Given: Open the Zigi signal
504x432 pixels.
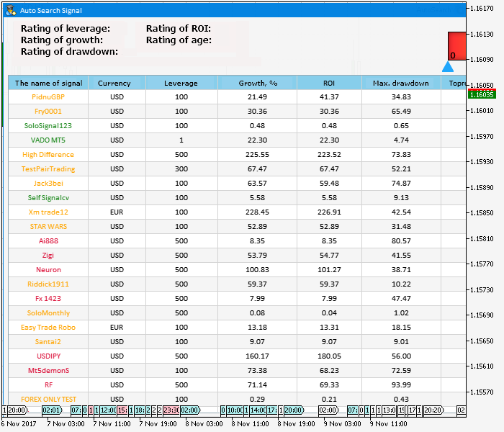Looking at the screenshot, I should (x=48, y=255).
